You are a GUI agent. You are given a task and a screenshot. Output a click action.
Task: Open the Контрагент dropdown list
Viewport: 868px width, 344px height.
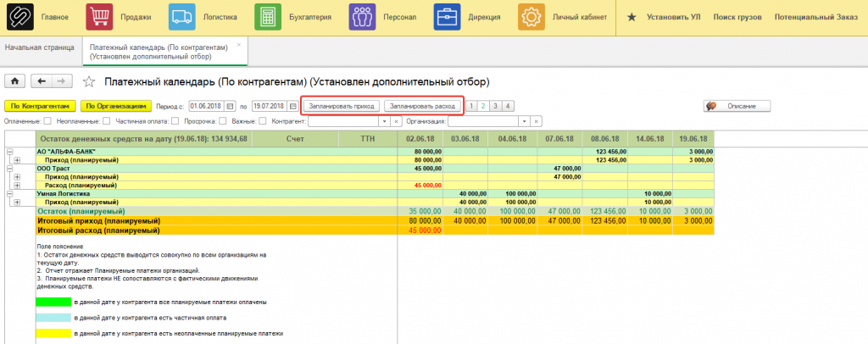click(x=385, y=121)
